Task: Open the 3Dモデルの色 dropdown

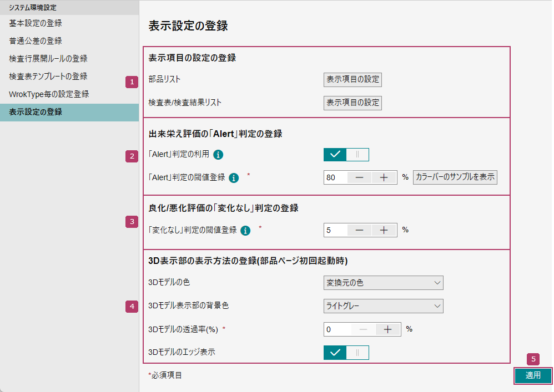Action: tap(383, 283)
